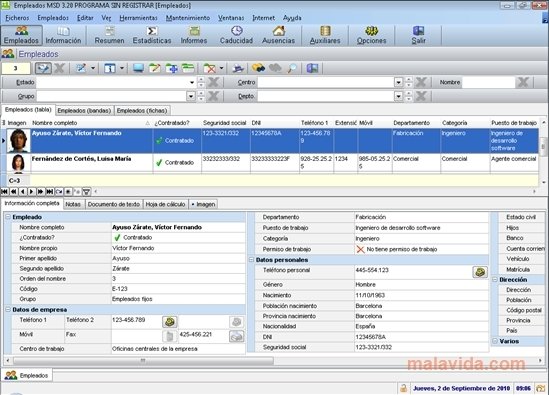The image size is (549, 395).
Task: Open the Ventanas menu
Action: [231, 18]
